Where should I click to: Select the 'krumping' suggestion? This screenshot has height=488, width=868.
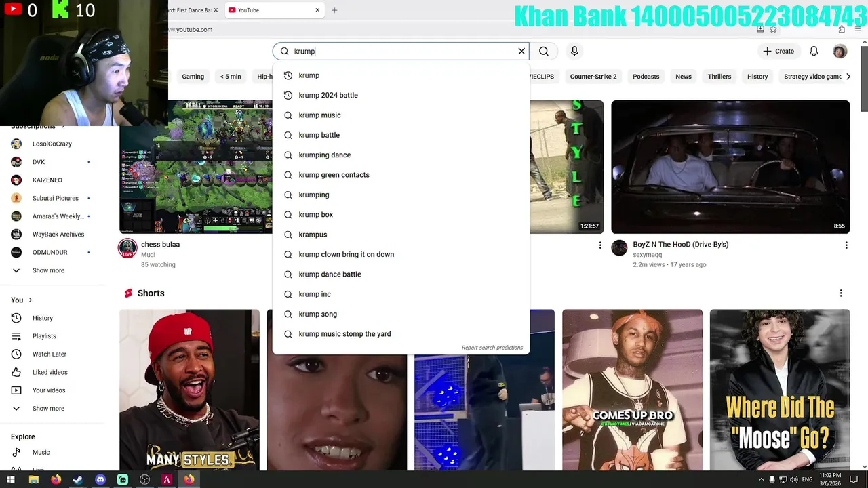click(400, 195)
